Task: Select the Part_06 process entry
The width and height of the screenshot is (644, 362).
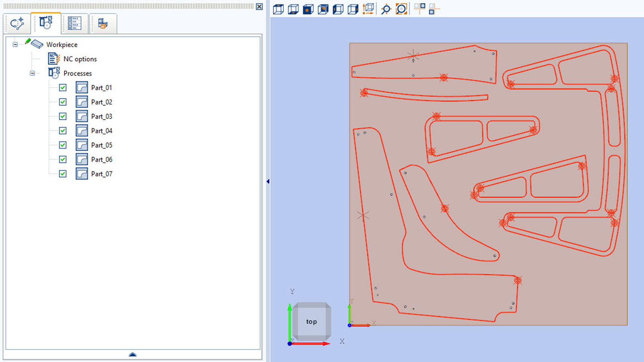Action: pos(101,159)
